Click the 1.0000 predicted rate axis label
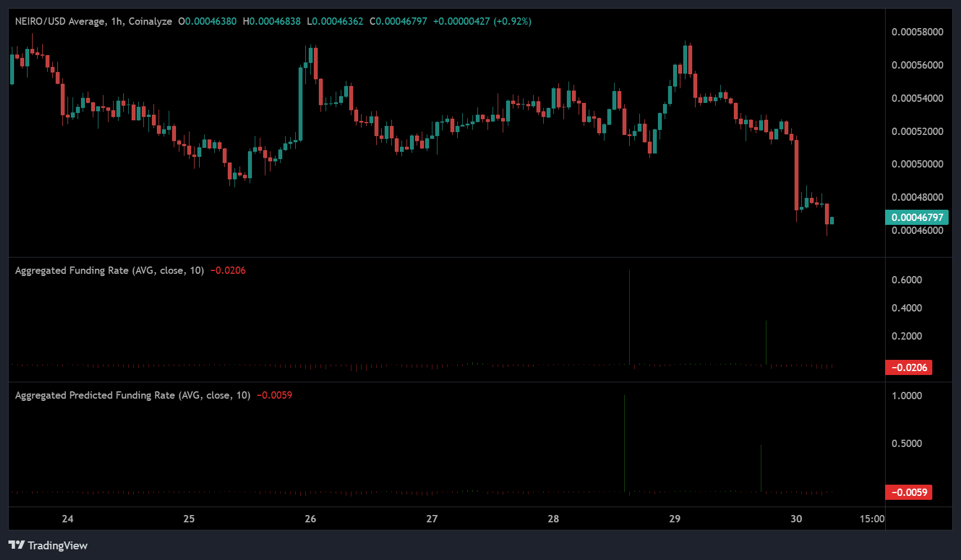The width and height of the screenshot is (961, 560). click(x=906, y=396)
